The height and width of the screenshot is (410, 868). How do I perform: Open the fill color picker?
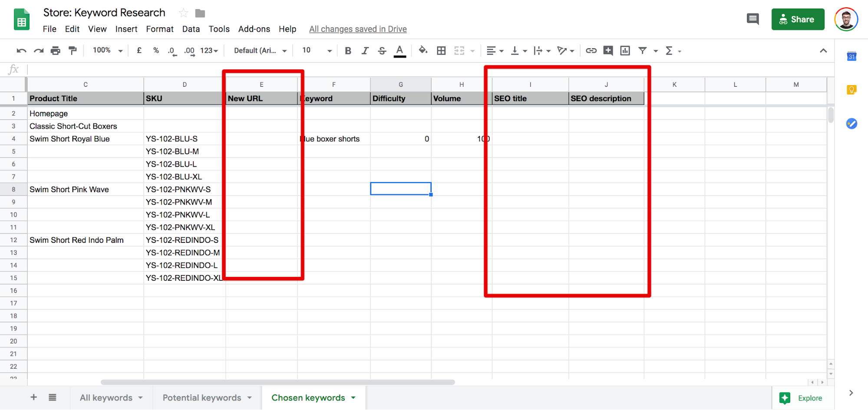422,51
